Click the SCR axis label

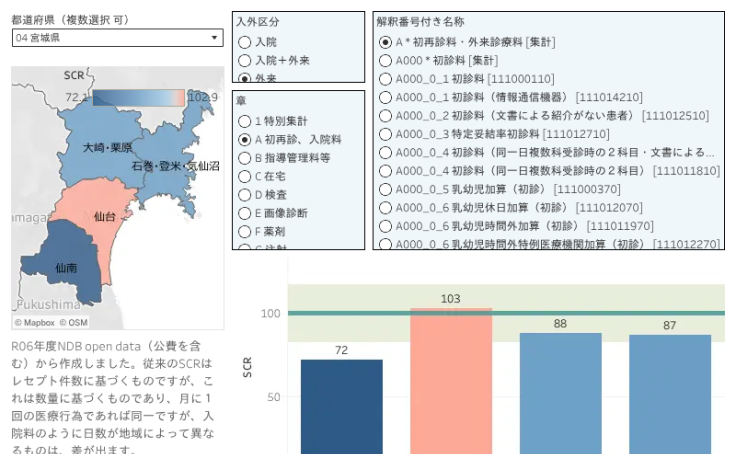click(247, 367)
